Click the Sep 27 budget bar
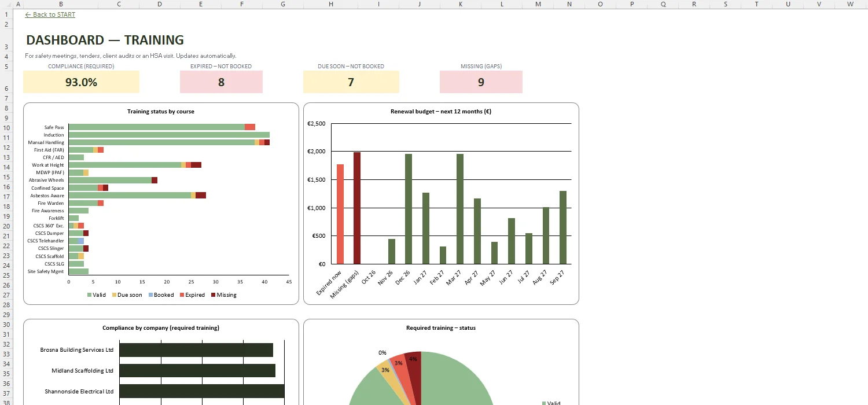The height and width of the screenshot is (405, 868). pyautogui.click(x=563, y=227)
